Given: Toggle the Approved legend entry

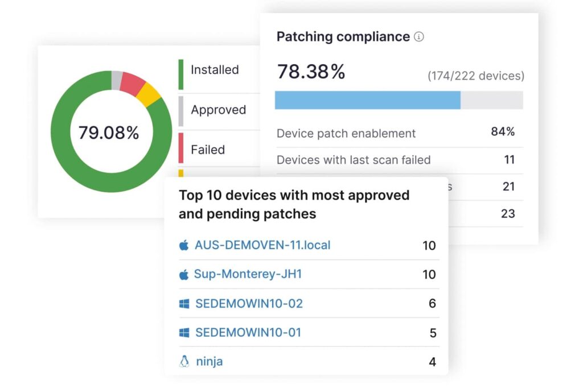Looking at the screenshot, I should [218, 109].
